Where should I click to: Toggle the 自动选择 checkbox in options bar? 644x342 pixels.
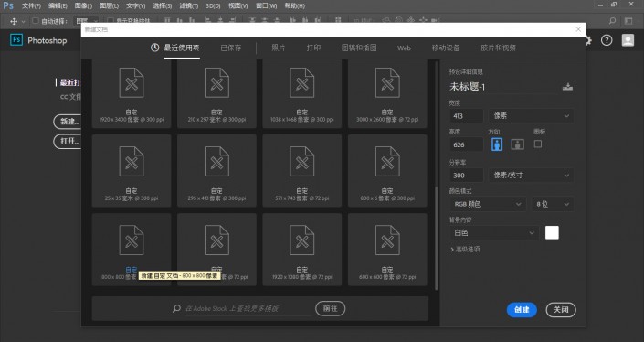coord(36,20)
